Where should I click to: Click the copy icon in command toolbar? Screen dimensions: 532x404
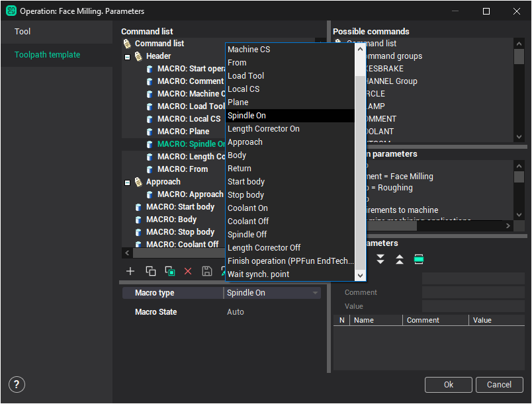(x=150, y=271)
